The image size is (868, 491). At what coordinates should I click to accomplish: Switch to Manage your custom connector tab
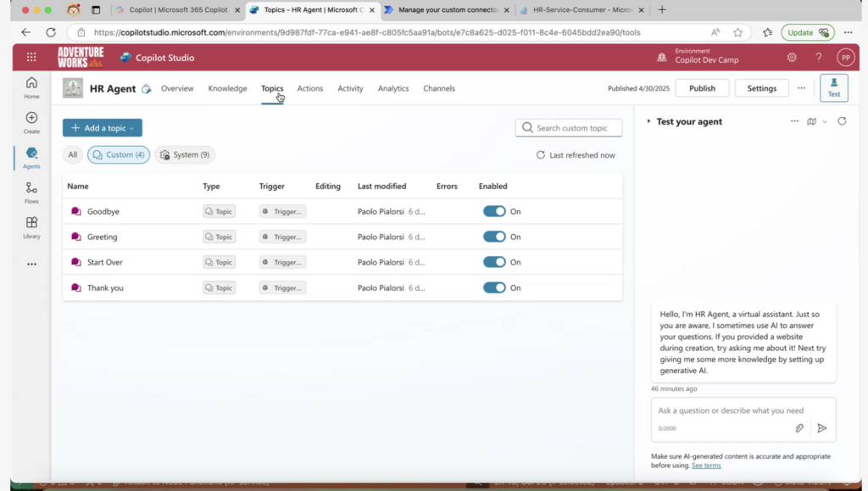point(448,10)
